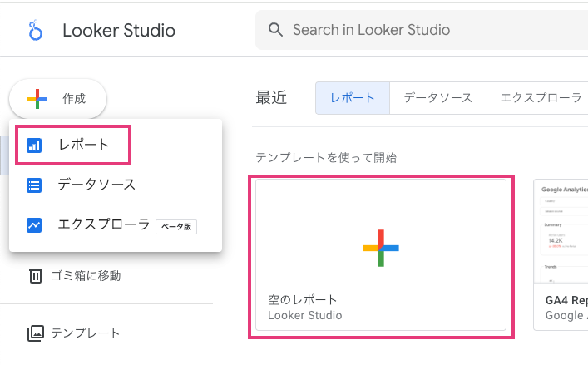
Task: Go to テンプレート in the sidebar
Action: [x=86, y=333]
